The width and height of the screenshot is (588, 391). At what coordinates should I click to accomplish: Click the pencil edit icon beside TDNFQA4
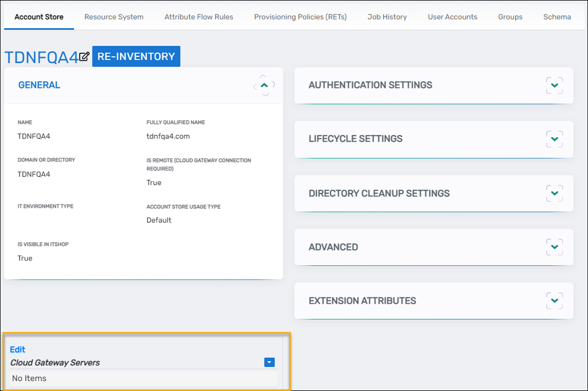pyautogui.click(x=84, y=56)
